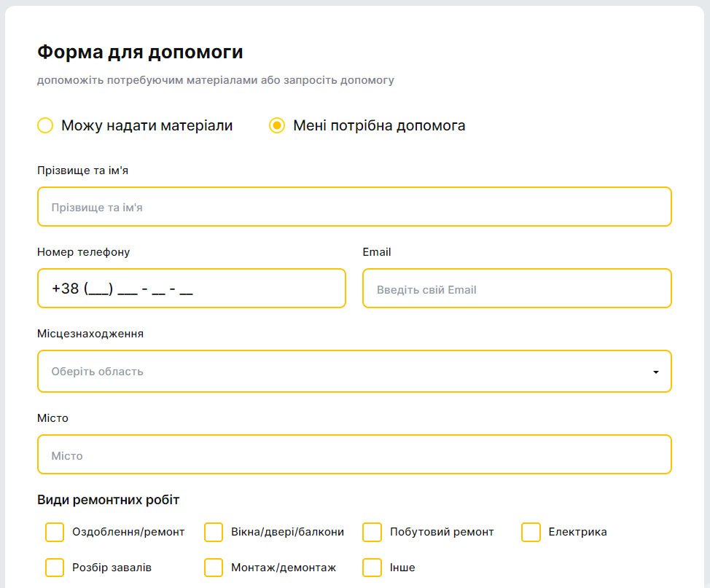Check the 'Оздоблення/ремонт' checkbox
710x588 pixels.
(55, 532)
